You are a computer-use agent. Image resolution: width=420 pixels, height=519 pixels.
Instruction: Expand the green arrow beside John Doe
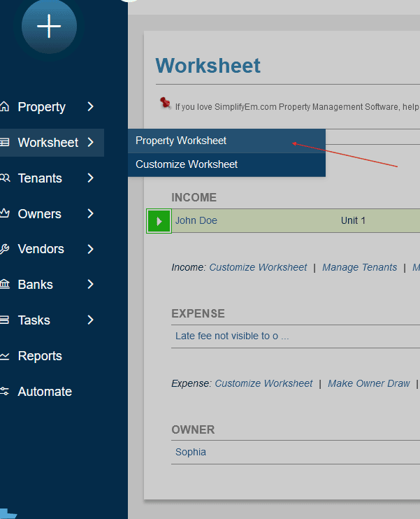159,221
